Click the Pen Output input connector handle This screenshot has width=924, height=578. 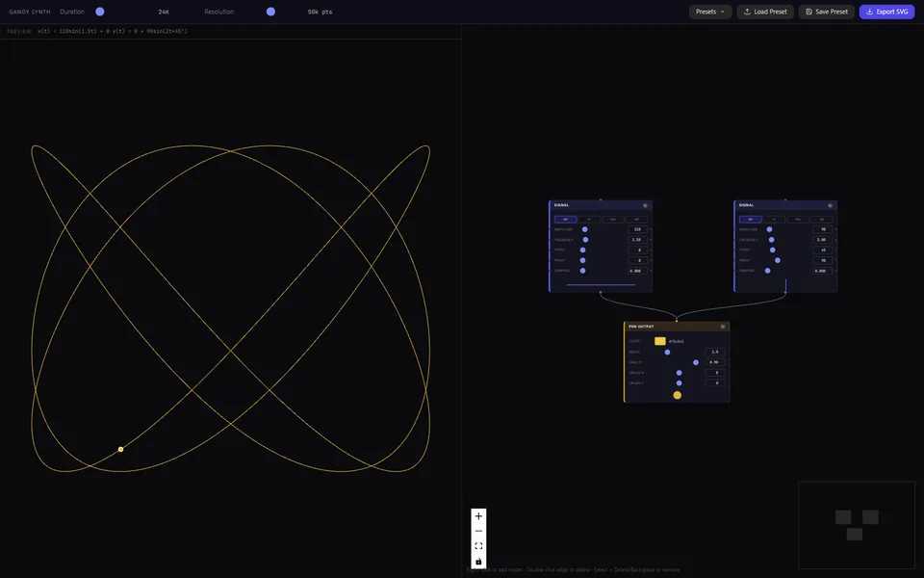pyautogui.click(x=677, y=321)
